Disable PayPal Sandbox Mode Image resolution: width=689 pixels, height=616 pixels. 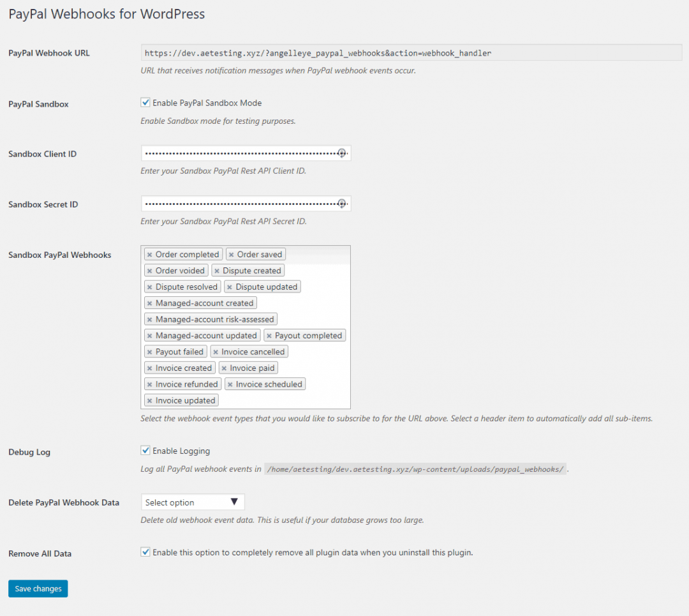pyautogui.click(x=145, y=102)
